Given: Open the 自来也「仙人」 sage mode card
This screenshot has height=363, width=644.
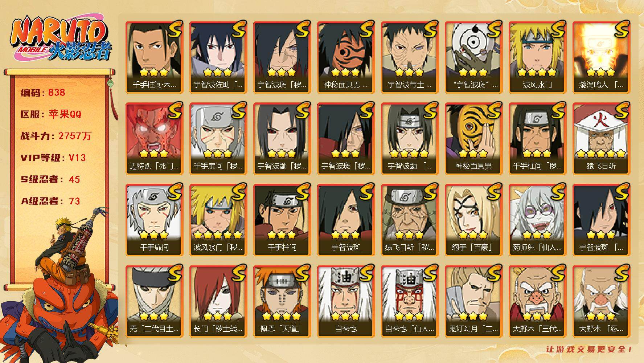Looking at the screenshot, I should click(410, 301).
